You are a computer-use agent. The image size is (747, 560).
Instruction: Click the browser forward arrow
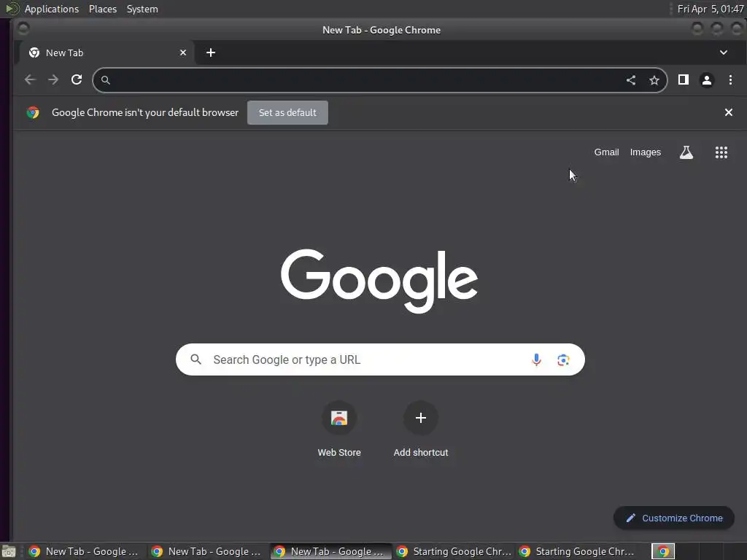pos(53,79)
